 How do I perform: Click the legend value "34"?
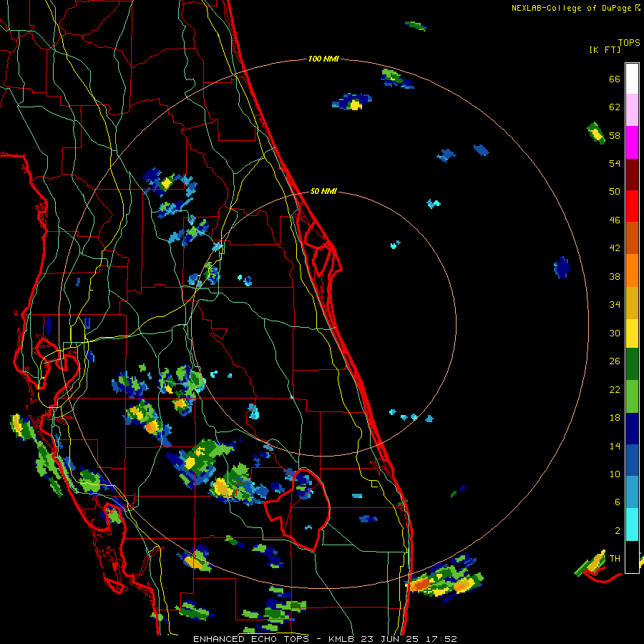(615, 305)
